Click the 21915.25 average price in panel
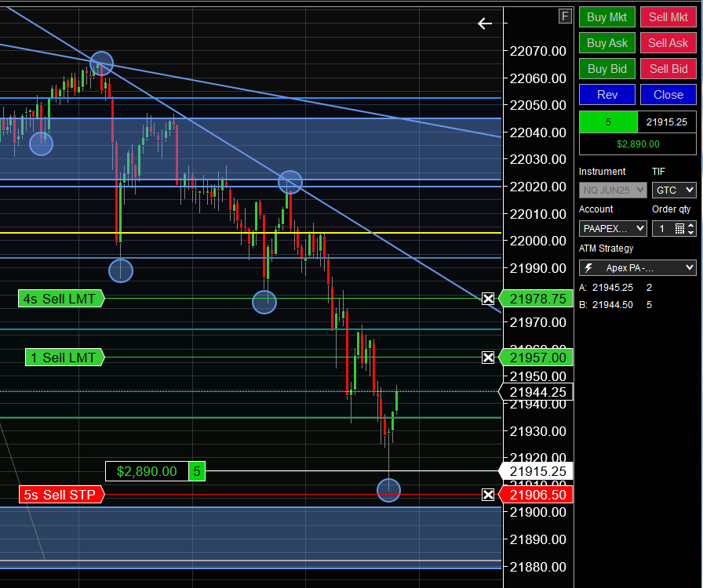 coord(667,122)
